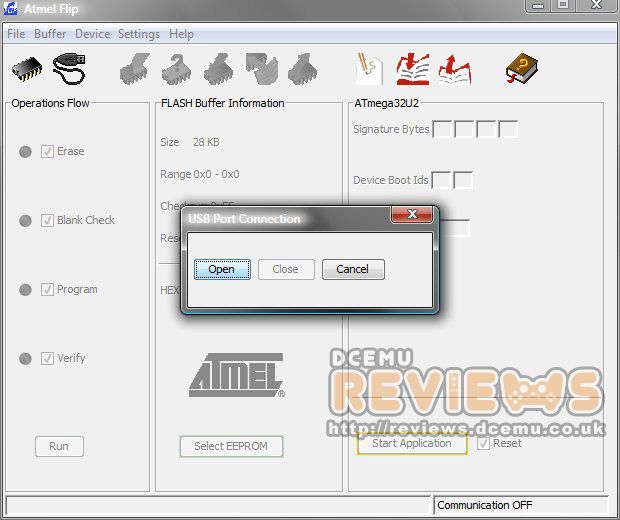Click the second Device Boot Ids field
620x520 pixels.
pos(463,180)
